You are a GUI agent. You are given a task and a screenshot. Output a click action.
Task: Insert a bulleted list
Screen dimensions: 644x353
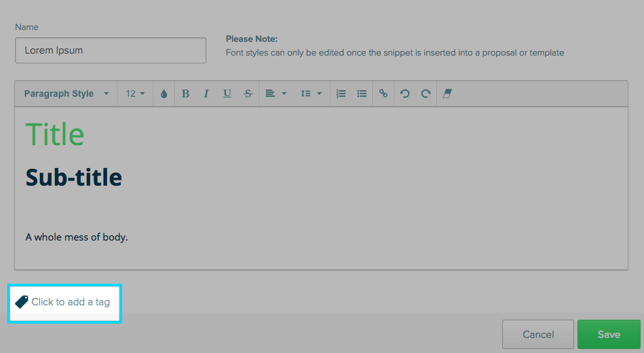tap(362, 93)
